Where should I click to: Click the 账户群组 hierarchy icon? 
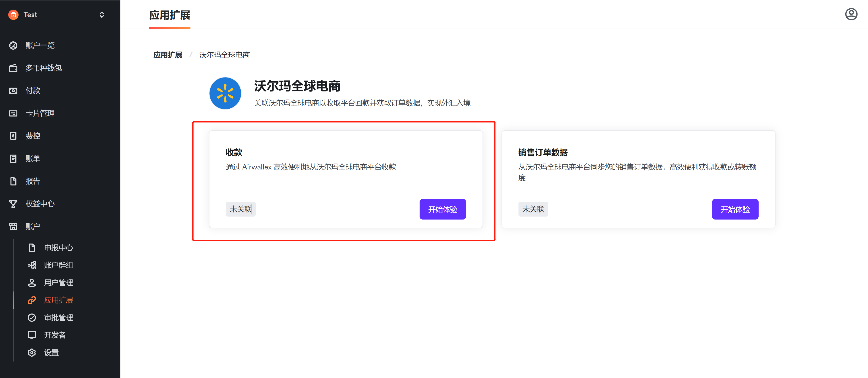32,265
